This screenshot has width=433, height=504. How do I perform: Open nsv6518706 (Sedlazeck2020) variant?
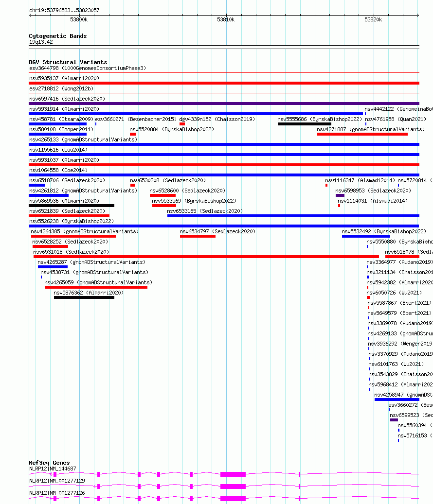pos(67,181)
